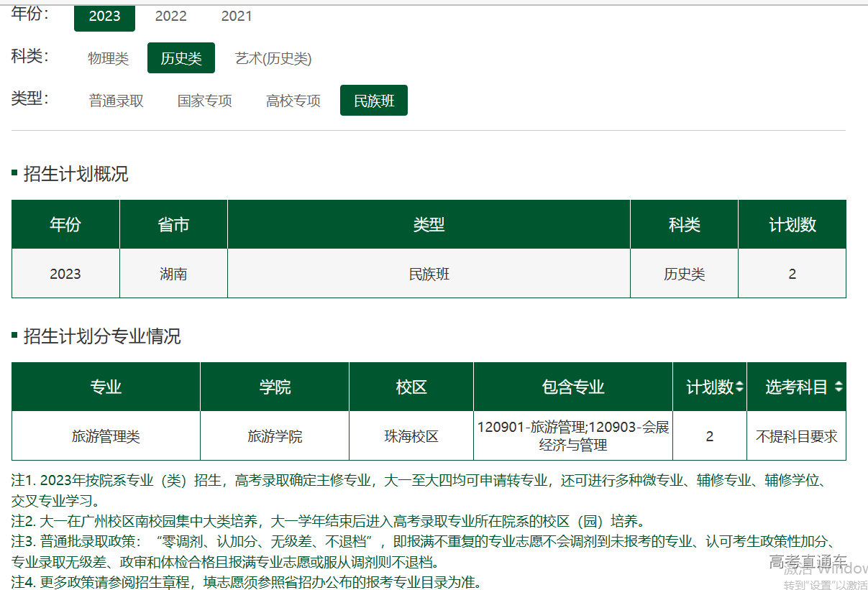Click the 珠海校区 campus cell
The height and width of the screenshot is (590, 868).
411,436
